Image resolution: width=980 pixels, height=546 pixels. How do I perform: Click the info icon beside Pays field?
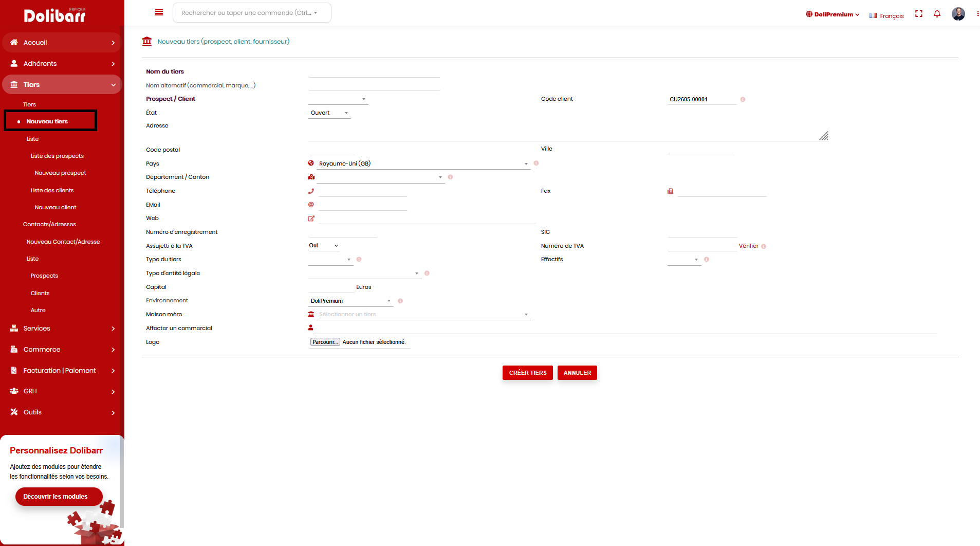click(536, 163)
